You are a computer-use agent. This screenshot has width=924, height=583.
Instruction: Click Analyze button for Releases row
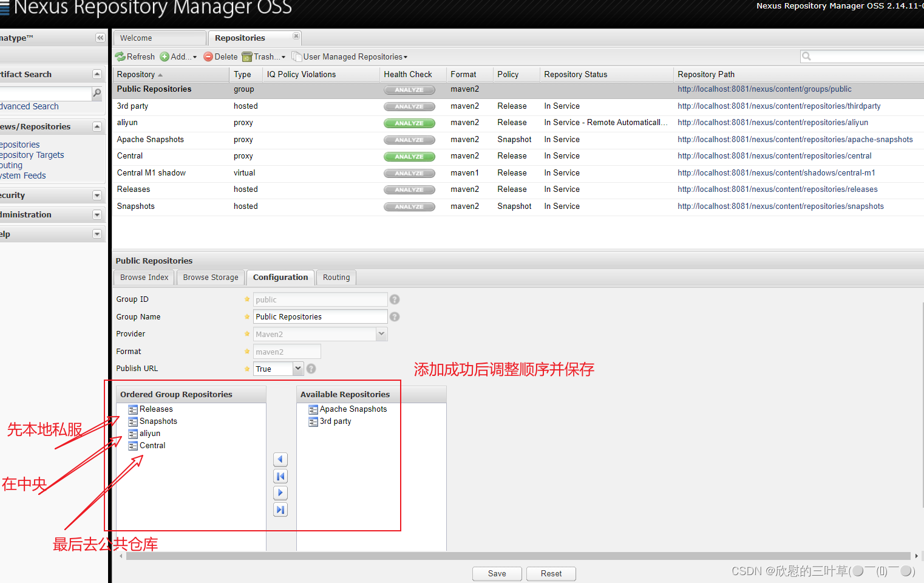[409, 189]
